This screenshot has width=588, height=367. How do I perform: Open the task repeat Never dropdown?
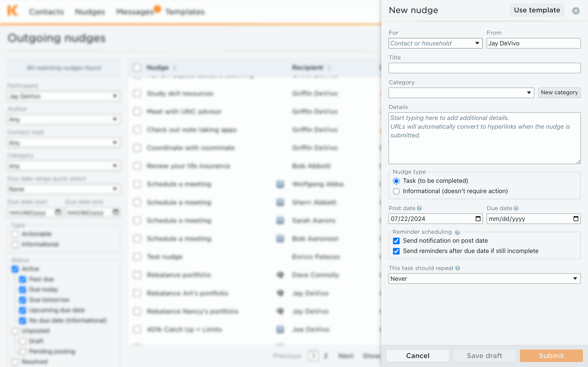[484, 279]
